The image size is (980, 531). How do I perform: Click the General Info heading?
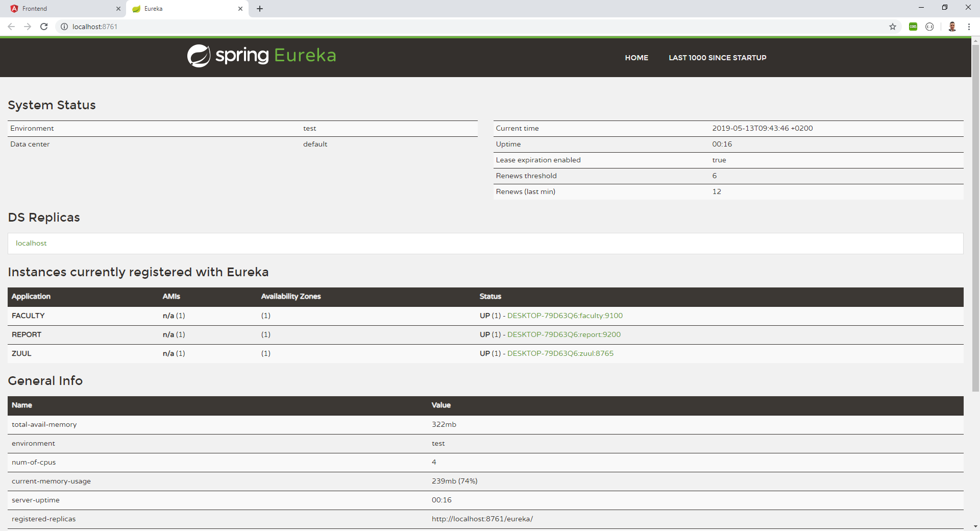tap(45, 381)
